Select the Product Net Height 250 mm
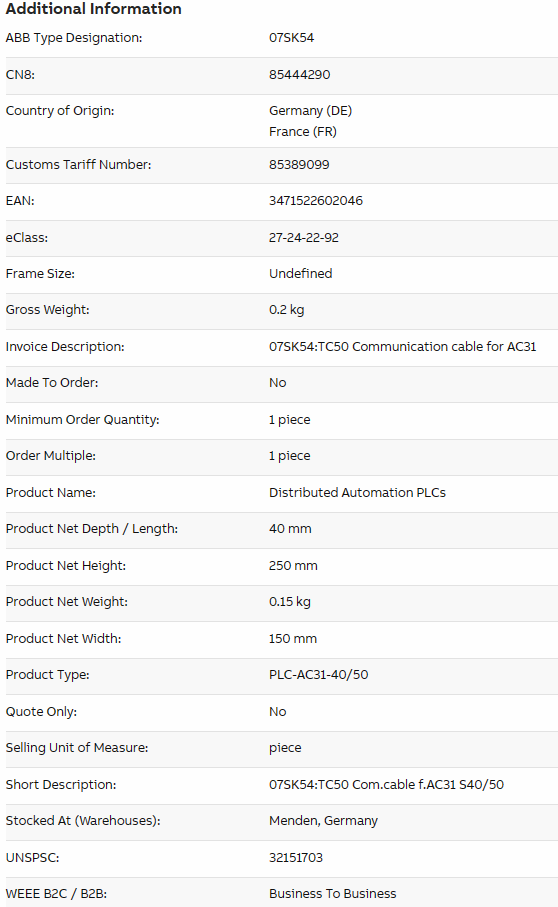Screen dimensions: 558x907 [293, 566]
